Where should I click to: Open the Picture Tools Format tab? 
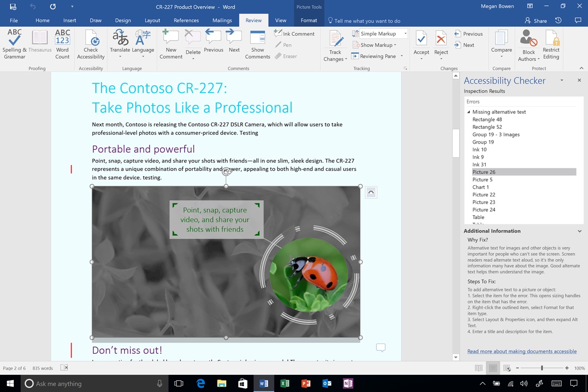point(308,21)
